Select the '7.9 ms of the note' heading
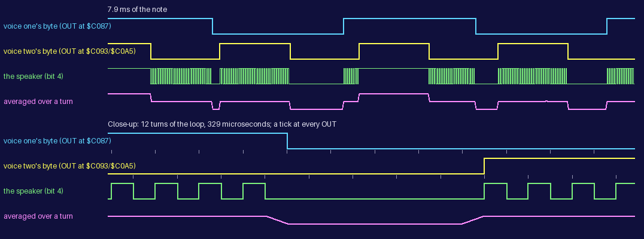 [x=137, y=10]
